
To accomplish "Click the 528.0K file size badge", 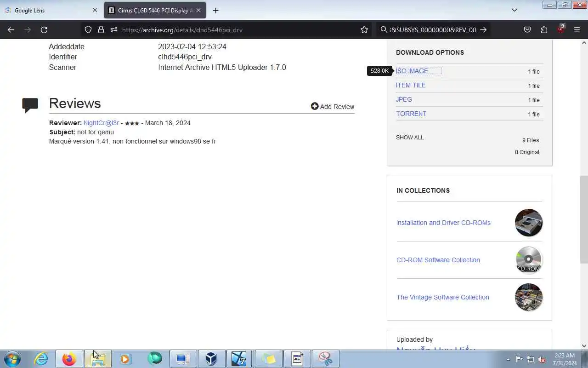I will tap(379, 71).
